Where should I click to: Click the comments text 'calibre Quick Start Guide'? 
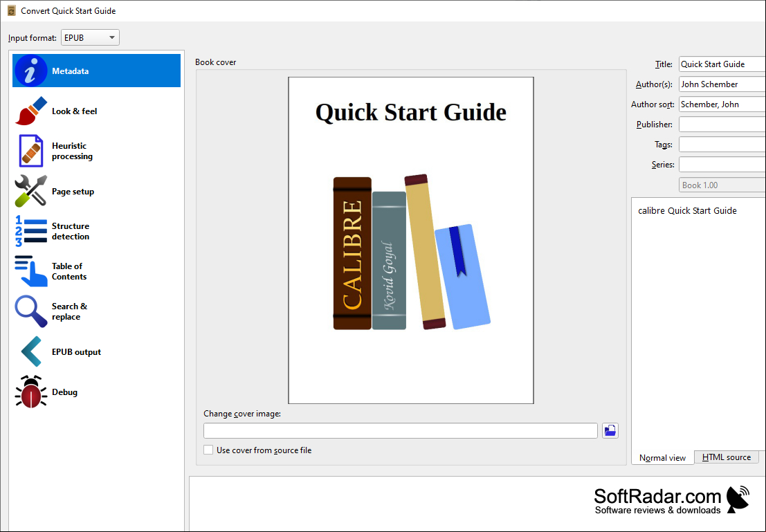pos(687,210)
